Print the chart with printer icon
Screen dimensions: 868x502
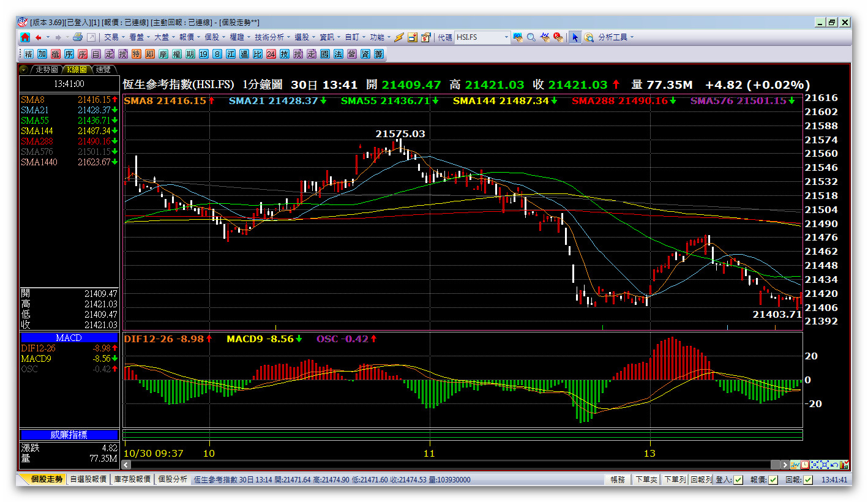coord(78,37)
